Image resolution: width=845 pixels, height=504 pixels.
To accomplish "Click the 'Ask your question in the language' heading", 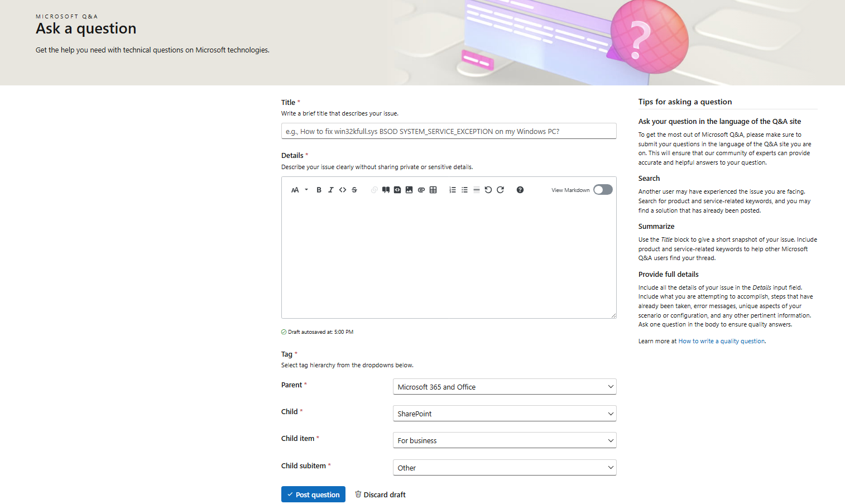I will 719,121.
